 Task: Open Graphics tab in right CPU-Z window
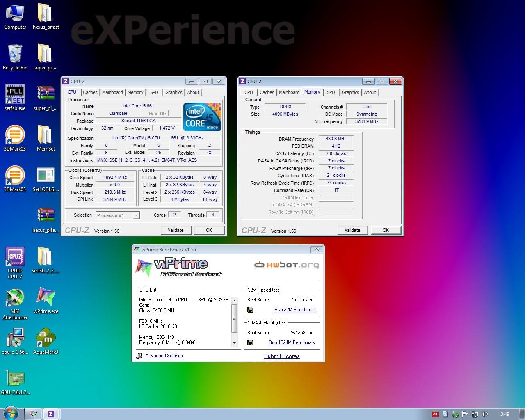tap(351, 92)
